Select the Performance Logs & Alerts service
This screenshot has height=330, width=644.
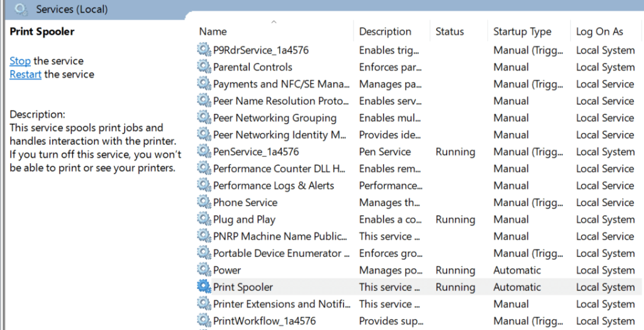274,186
